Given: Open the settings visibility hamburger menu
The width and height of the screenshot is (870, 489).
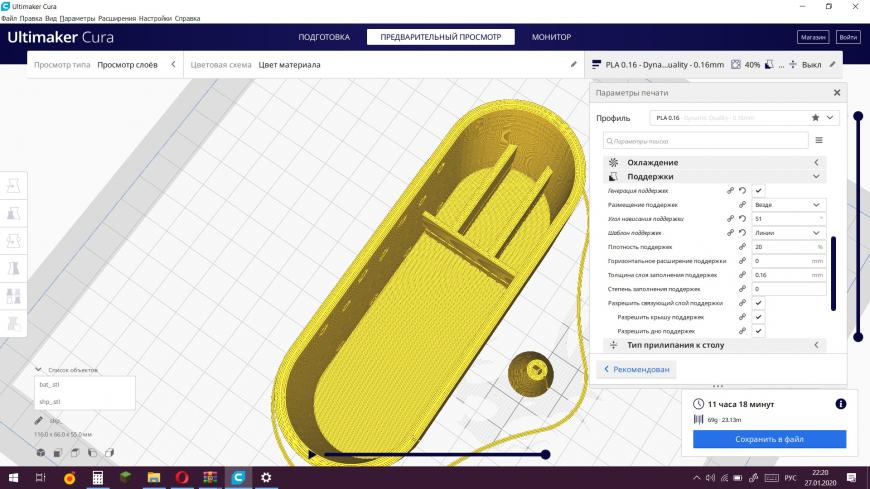Looking at the screenshot, I should 819,140.
